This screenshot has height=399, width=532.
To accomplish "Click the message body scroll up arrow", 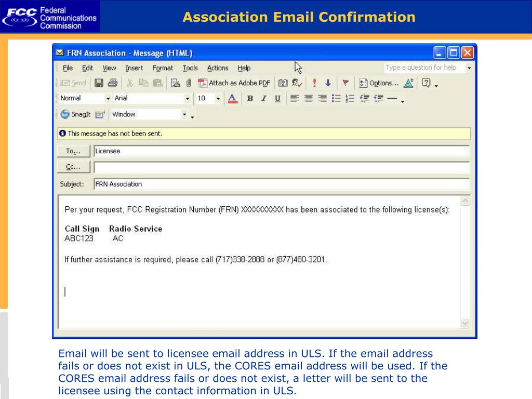I will click(465, 201).
